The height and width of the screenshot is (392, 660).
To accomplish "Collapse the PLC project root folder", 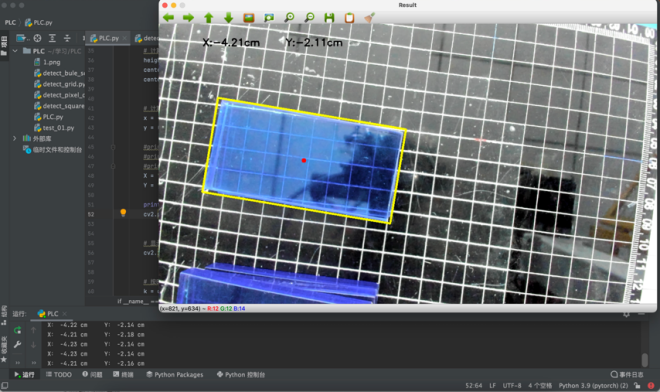I will coord(15,51).
